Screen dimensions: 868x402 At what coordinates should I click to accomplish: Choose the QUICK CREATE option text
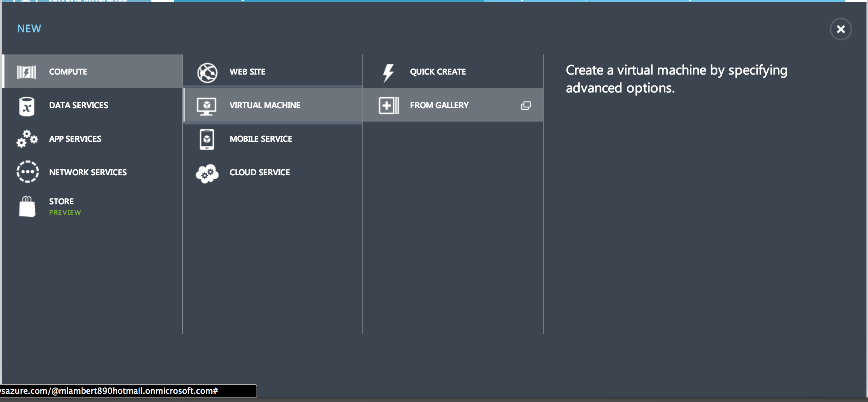pos(438,72)
